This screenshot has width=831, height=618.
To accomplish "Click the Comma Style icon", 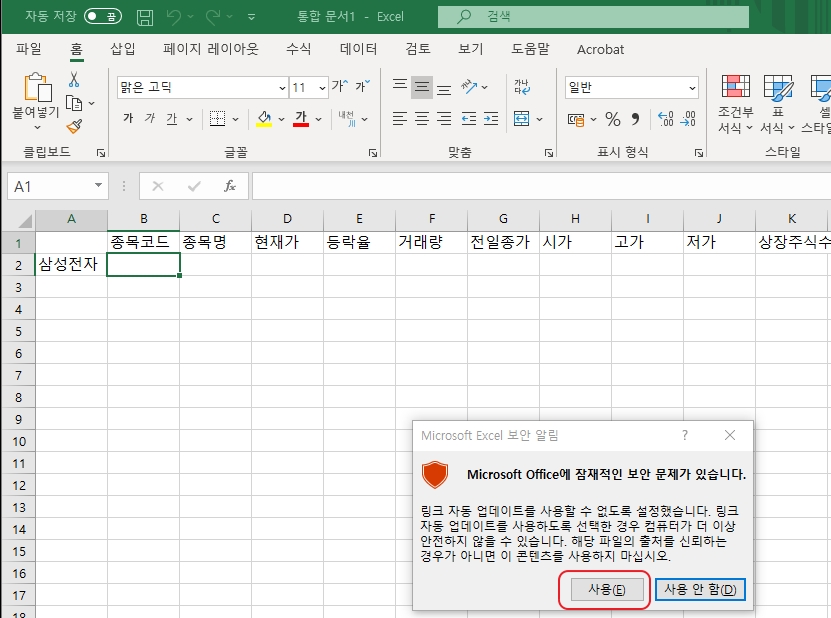I will tap(635, 119).
